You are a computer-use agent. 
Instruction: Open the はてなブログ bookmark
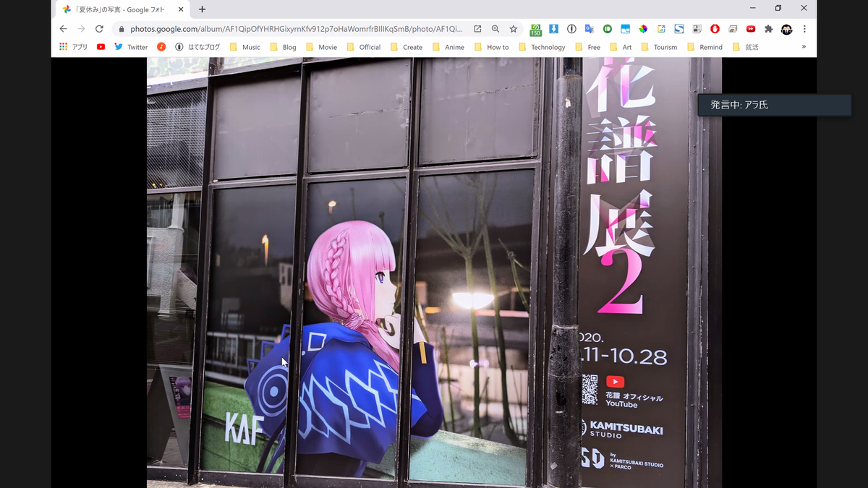197,47
